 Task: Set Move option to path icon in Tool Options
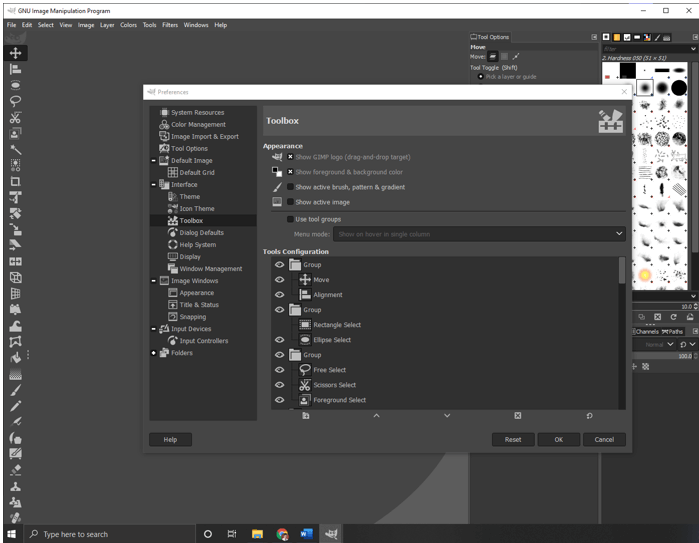coord(516,56)
